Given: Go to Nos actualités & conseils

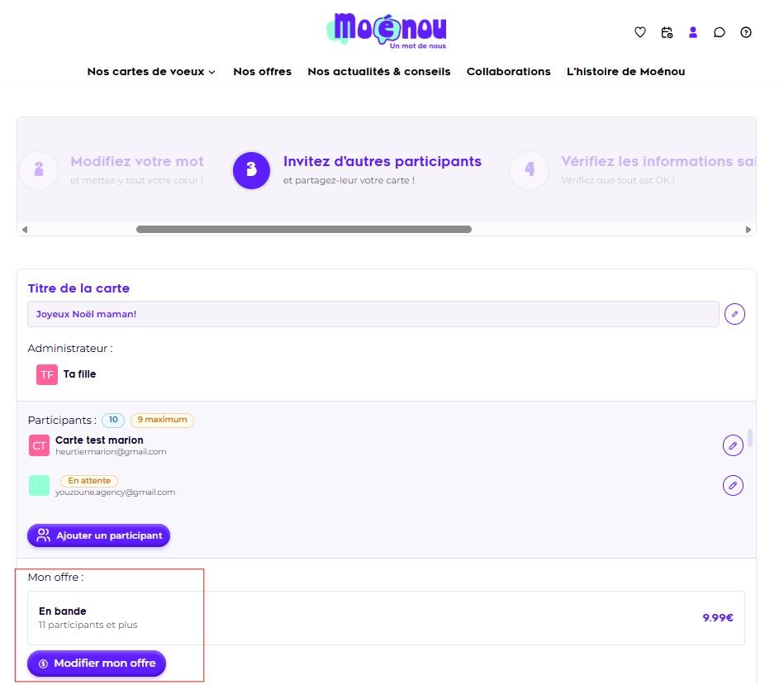Looking at the screenshot, I should tap(378, 72).
